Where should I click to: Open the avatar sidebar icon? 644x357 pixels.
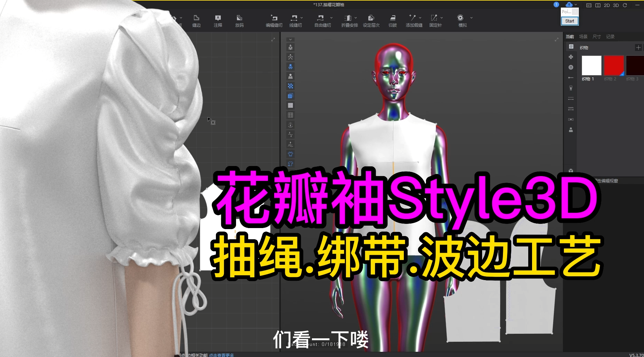[571, 130]
